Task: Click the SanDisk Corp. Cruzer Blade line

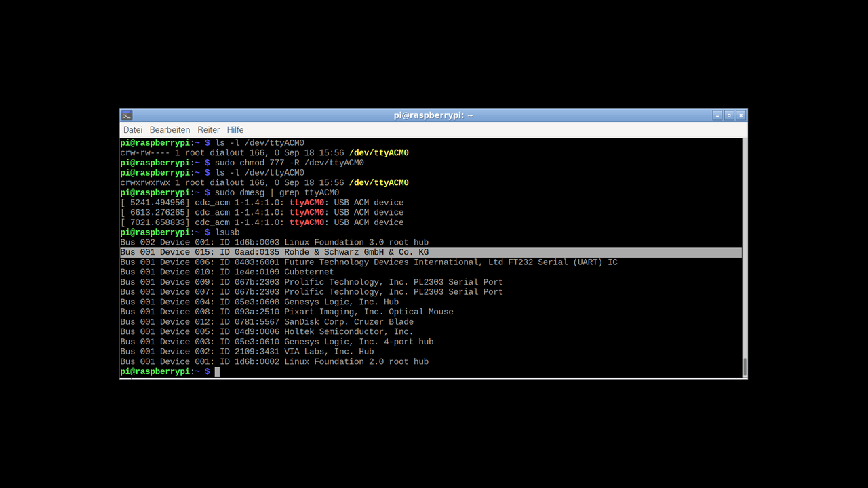Action: tap(267, 322)
